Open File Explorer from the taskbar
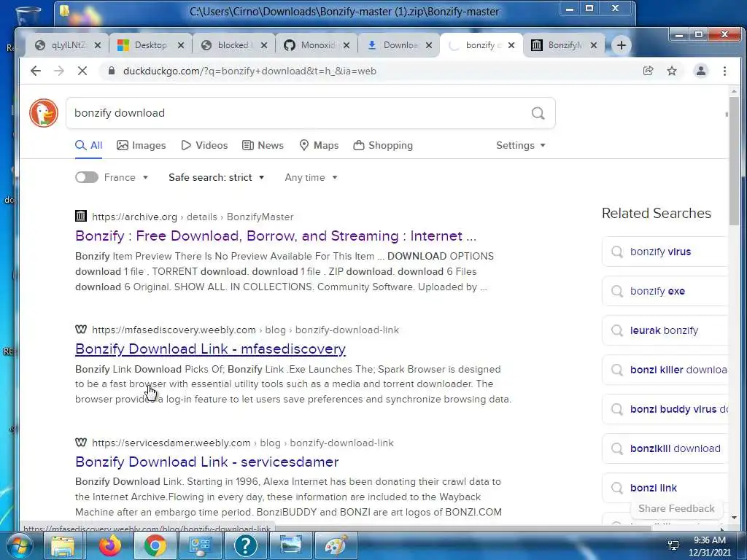This screenshot has width=747, height=560. click(x=63, y=545)
